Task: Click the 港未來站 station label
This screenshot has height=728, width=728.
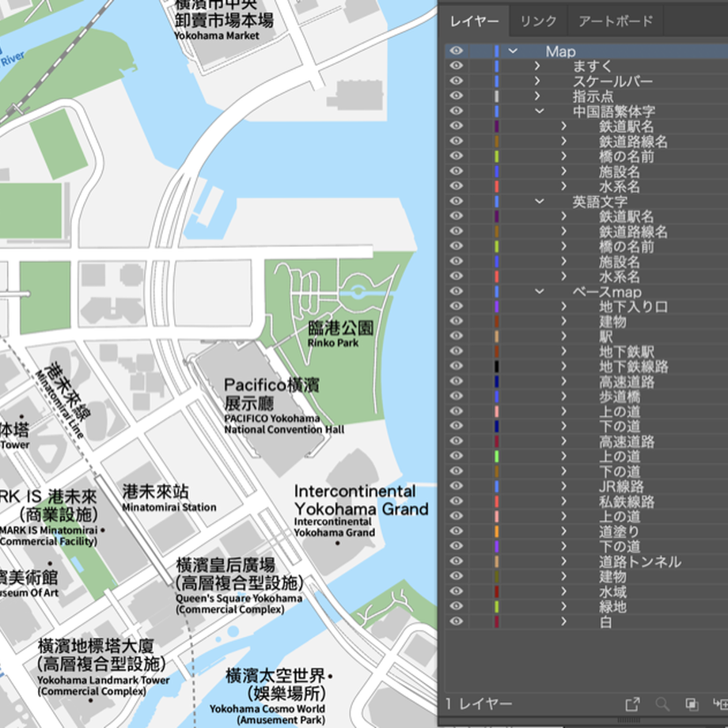Action: [156, 491]
